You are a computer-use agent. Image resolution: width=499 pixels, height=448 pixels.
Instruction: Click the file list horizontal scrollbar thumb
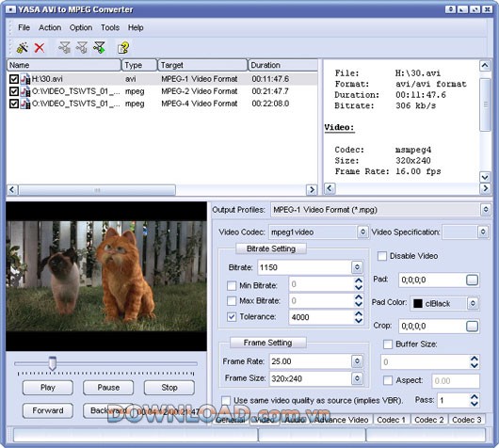(97, 190)
